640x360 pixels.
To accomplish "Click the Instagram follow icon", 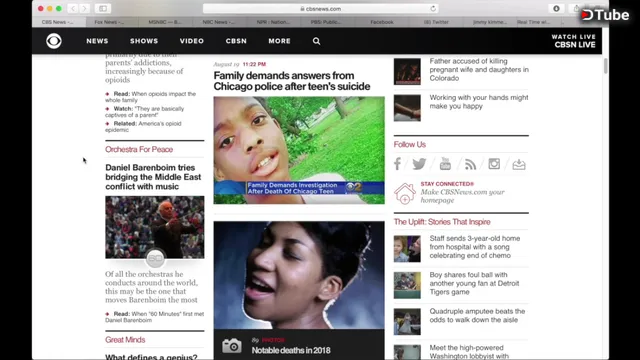I will tap(494, 164).
